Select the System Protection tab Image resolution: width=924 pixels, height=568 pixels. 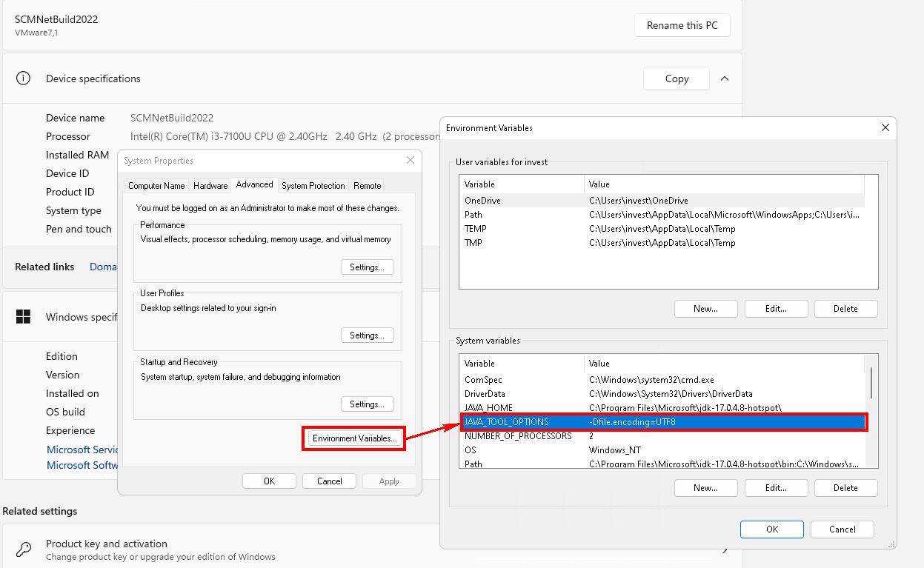(313, 186)
